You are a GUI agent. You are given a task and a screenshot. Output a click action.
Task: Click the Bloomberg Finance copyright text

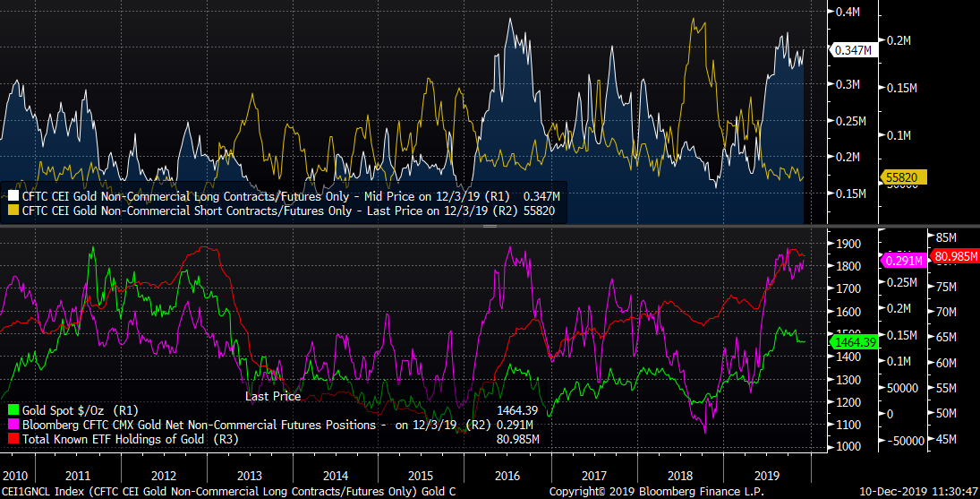pyautogui.click(x=656, y=492)
